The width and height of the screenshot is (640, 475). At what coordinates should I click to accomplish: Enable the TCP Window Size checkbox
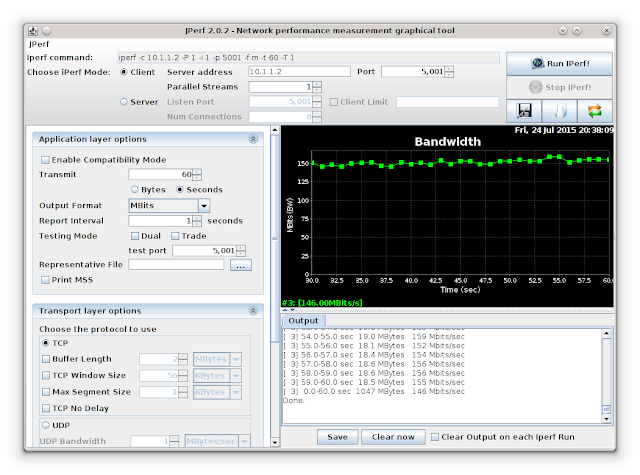coord(46,375)
